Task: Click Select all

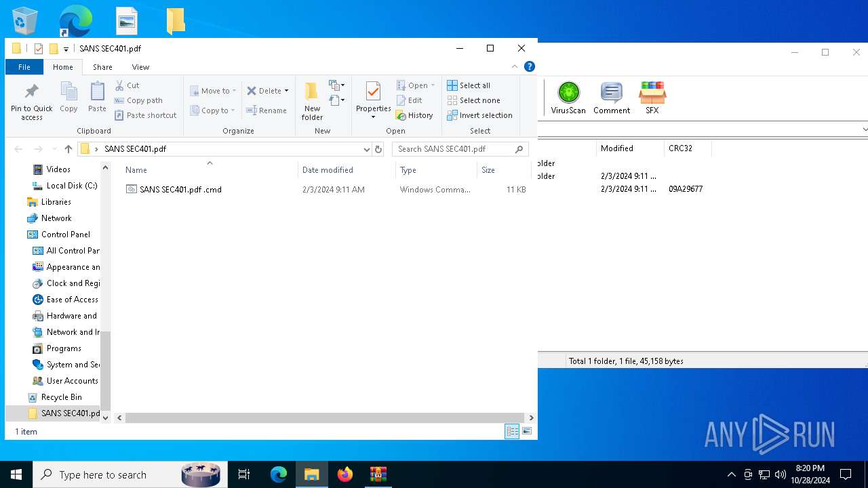Action: pos(469,85)
